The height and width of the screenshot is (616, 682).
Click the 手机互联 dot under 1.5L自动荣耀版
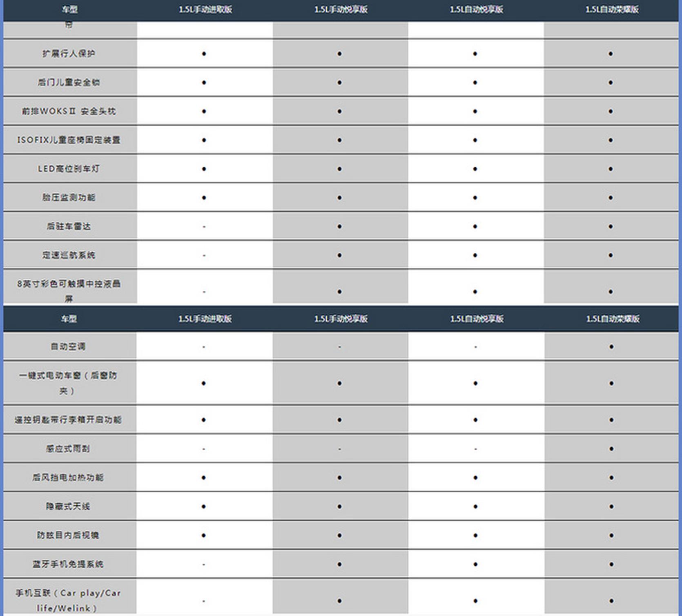click(x=611, y=601)
